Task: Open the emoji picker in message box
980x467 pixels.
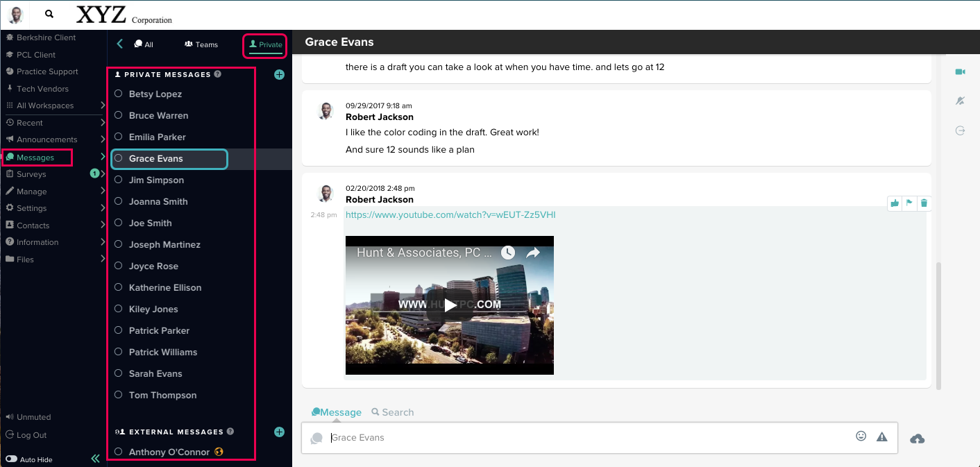Action: tap(861, 436)
